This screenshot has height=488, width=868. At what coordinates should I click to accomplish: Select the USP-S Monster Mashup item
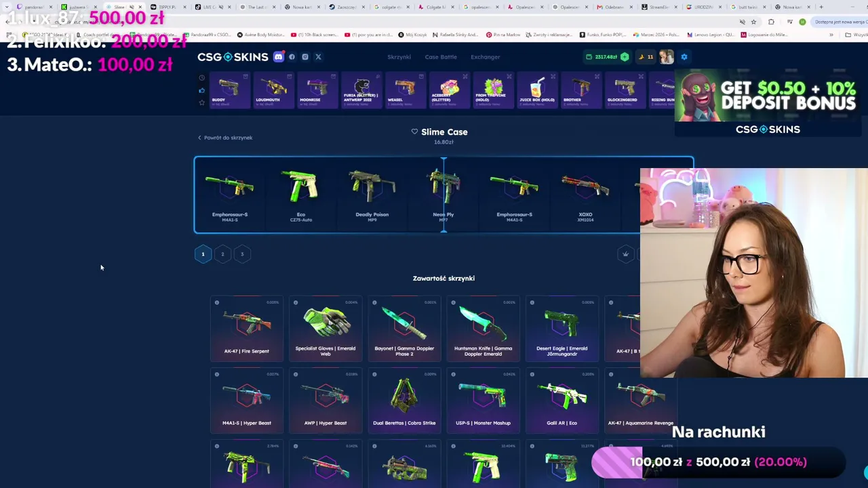(483, 401)
